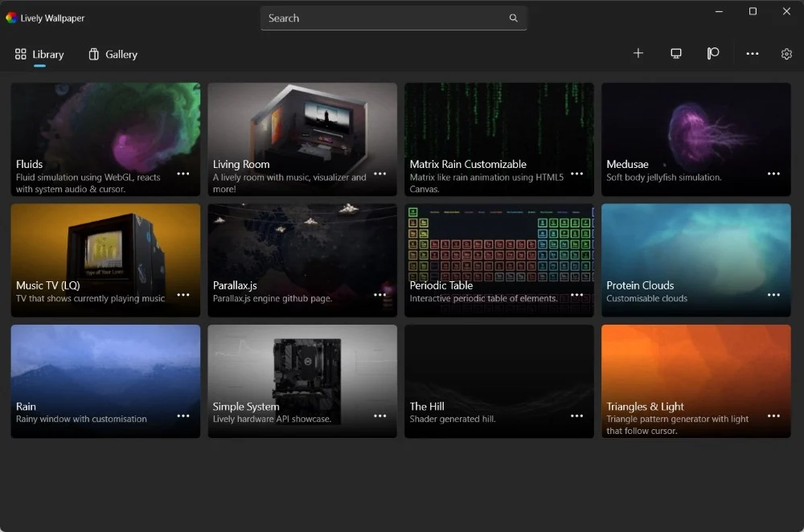The height and width of the screenshot is (532, 804).
Task: Click the magnifier icon in search box
Action: click(514, 18)
